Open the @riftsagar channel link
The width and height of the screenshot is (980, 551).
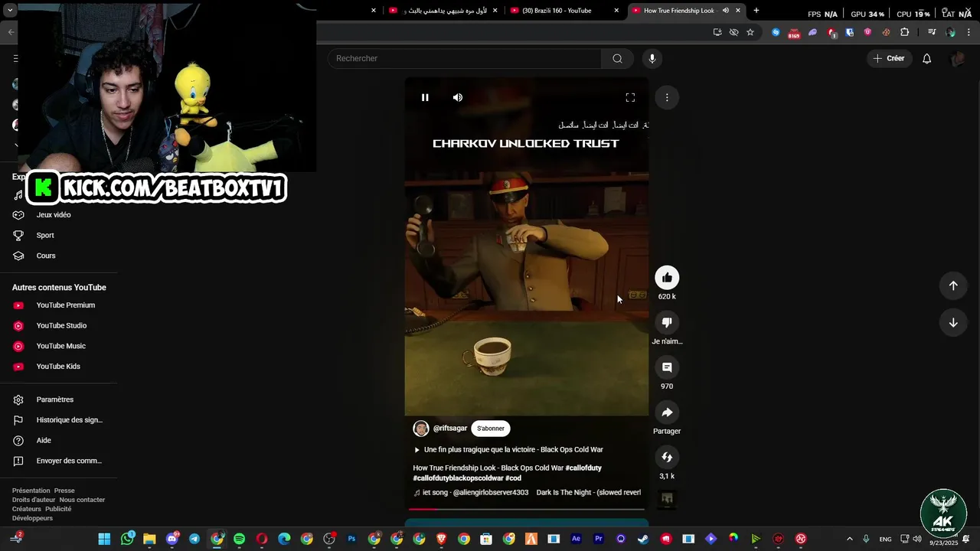click(x=450, y=429)
